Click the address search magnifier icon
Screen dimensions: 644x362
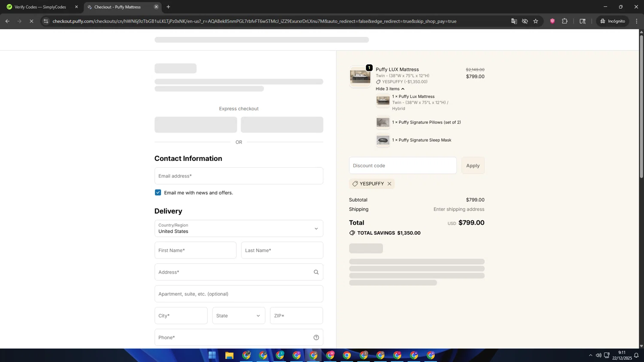316,272
